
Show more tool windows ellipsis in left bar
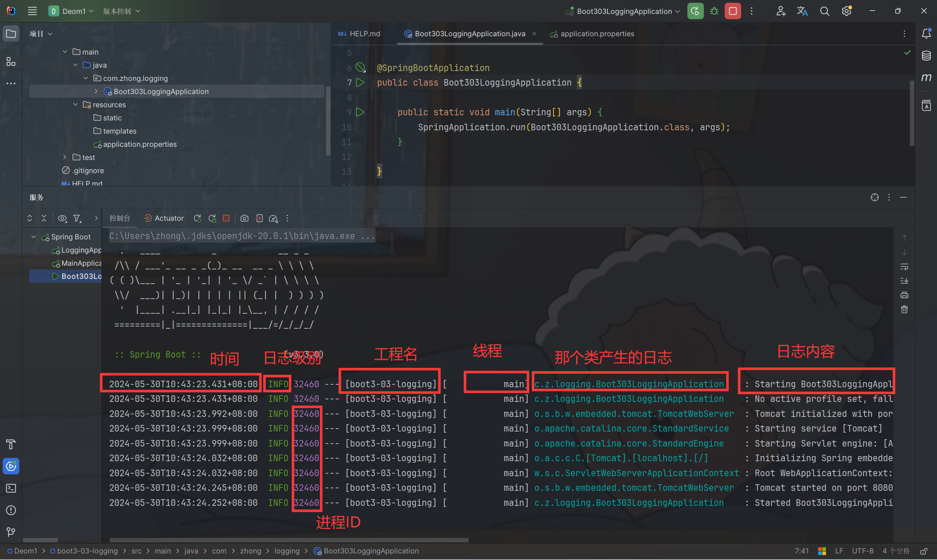(11, 83)
